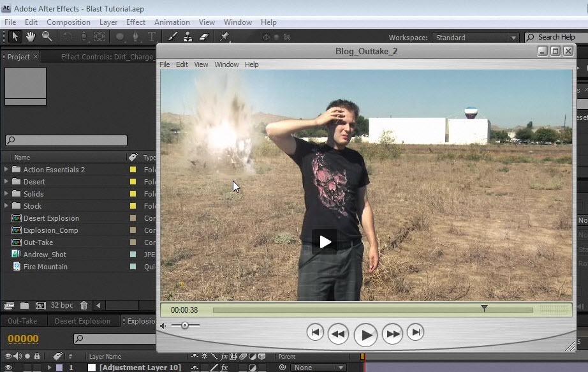Create a new composition from Project panel footer
Image resolution: width=588 pixels, height=372 pixels.
point(41,306)
